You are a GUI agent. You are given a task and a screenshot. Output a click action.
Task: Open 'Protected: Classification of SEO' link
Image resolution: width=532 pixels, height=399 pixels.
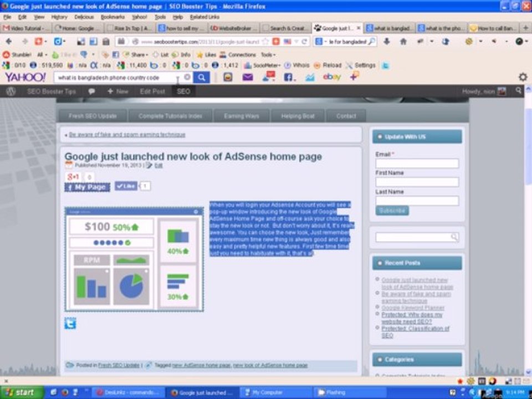[415, 332]
